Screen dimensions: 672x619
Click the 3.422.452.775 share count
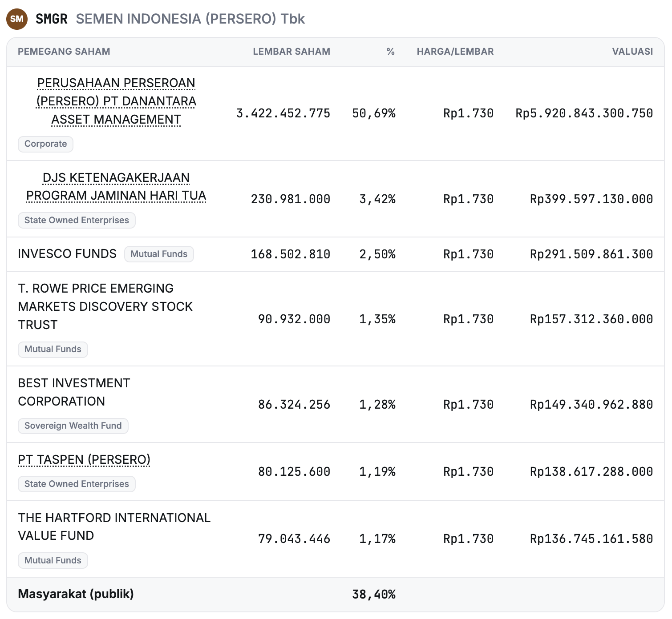point(283,113)
